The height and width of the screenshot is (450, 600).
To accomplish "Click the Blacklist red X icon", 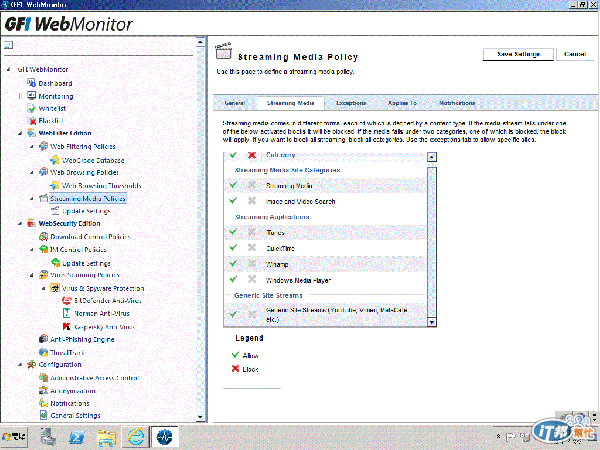I will [32, 121].
